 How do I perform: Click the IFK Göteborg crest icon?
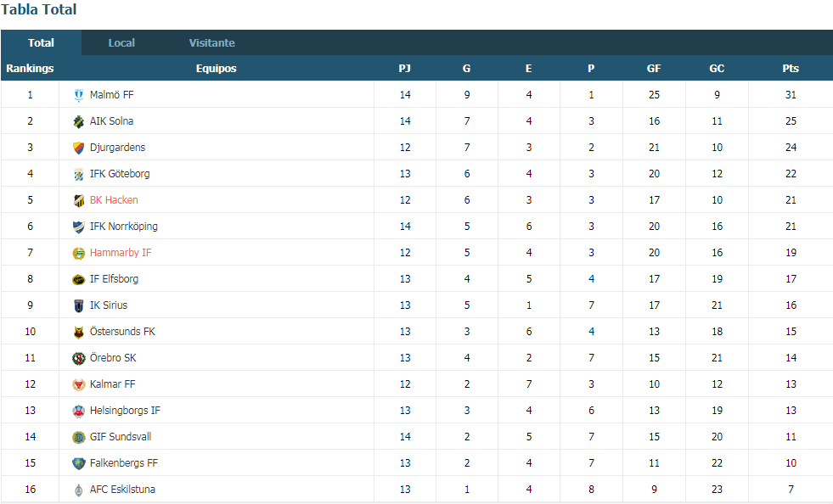coord(79,174)
